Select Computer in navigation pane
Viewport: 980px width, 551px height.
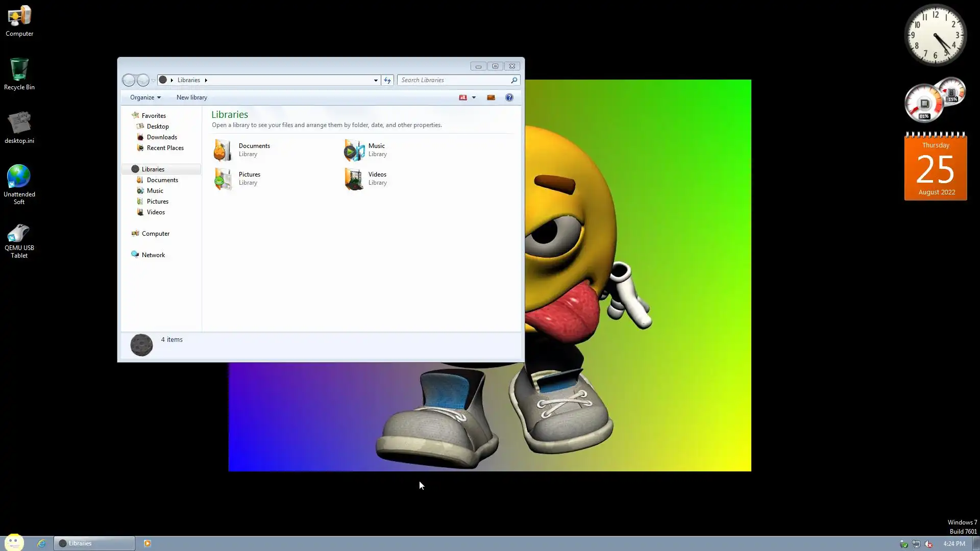[155, 234]
